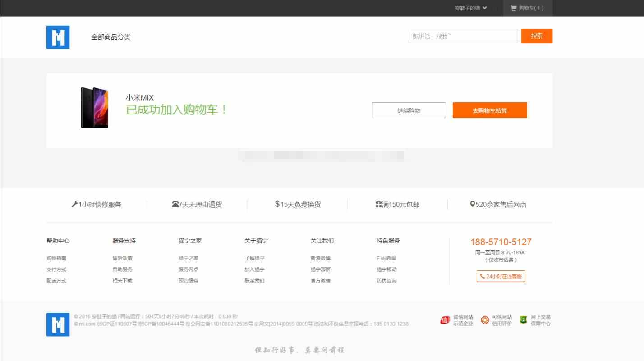Open 加入猫宁 link
Screen dimensions: 644x361
pyautogui.click(x=254, y=270)
